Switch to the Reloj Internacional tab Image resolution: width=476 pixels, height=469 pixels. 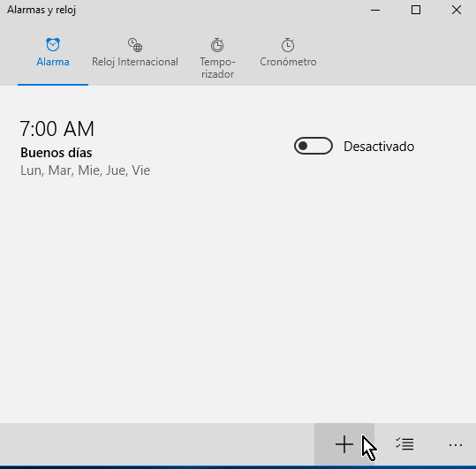135,62
